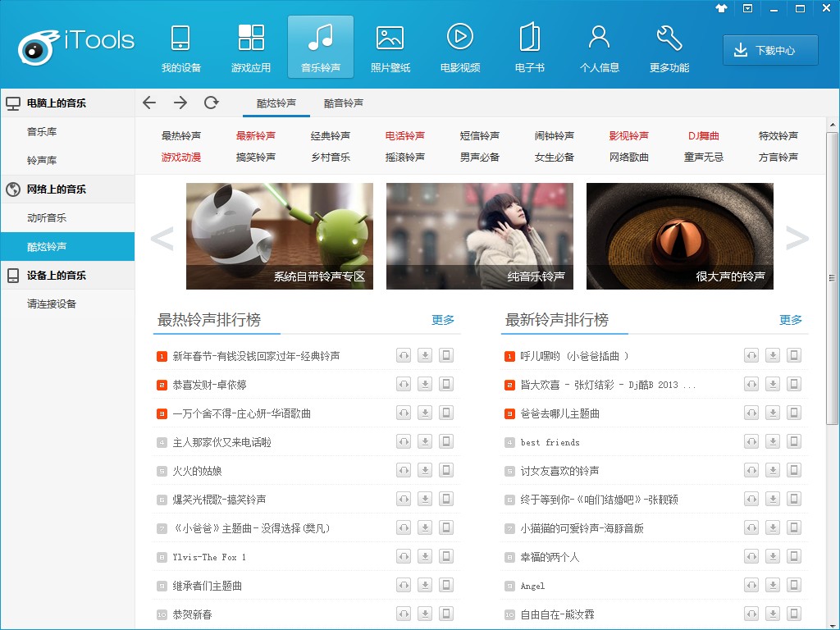Open the 游戏应用 apps section

(251, 48)
